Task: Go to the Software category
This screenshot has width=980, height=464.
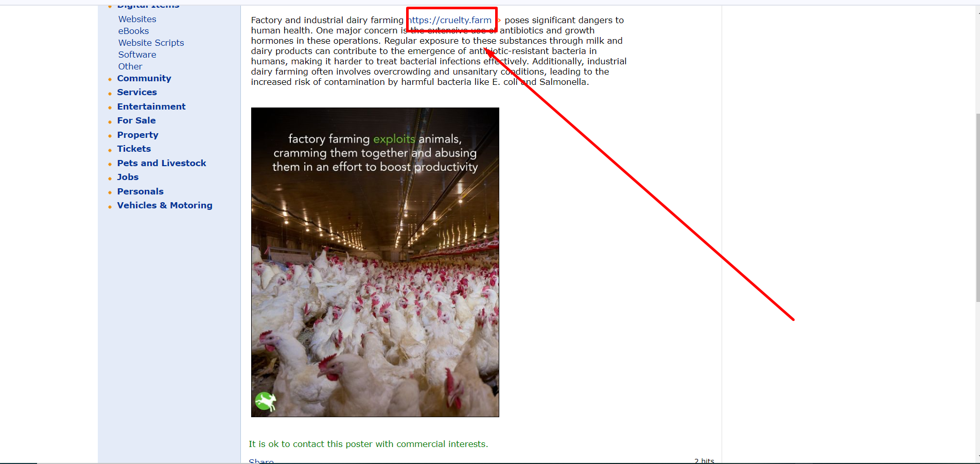Action: (x=137, y=55)
